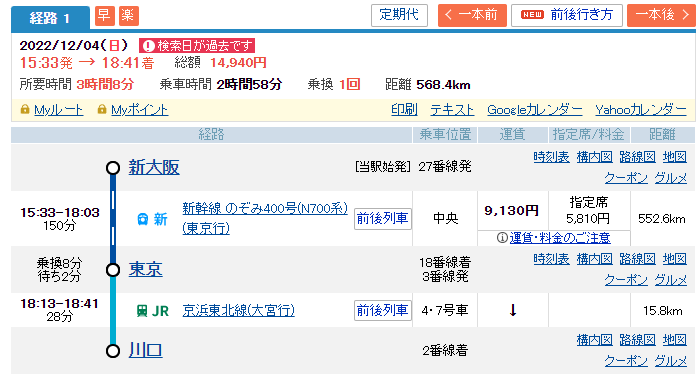700x378 pixels.
Task: Open 定期代 commuter pass fares
Action: (x=399, y=15)
